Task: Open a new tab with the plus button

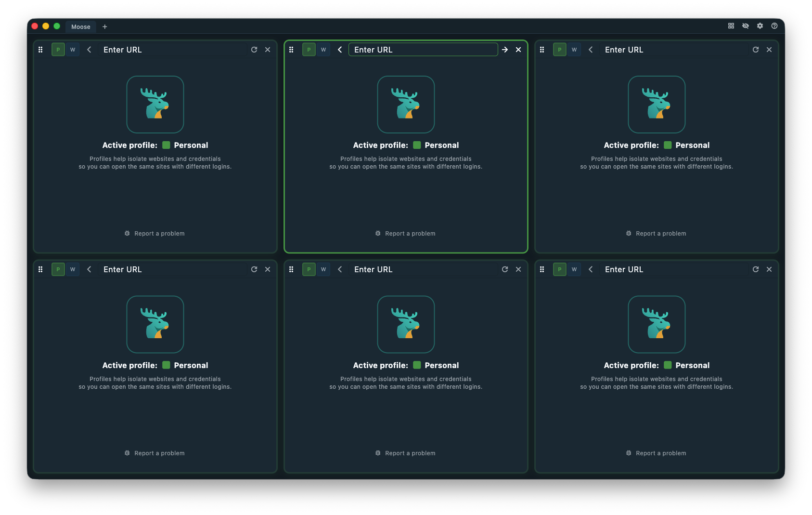Action: click(x=104, y=26)
